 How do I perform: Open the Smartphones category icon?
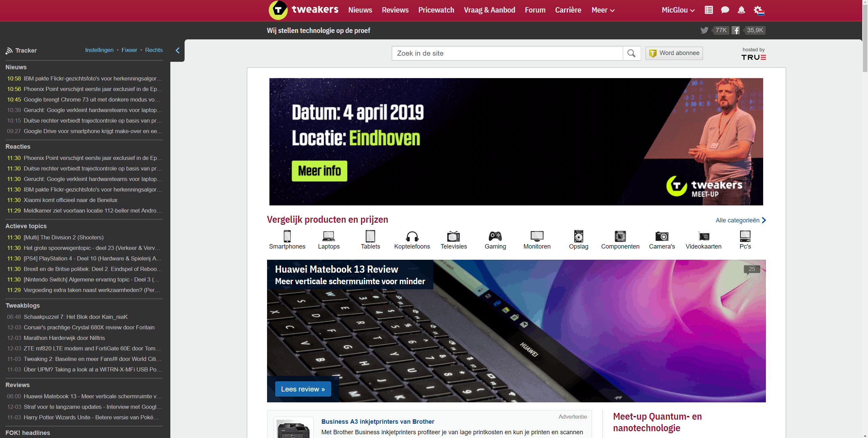point(287,236)
